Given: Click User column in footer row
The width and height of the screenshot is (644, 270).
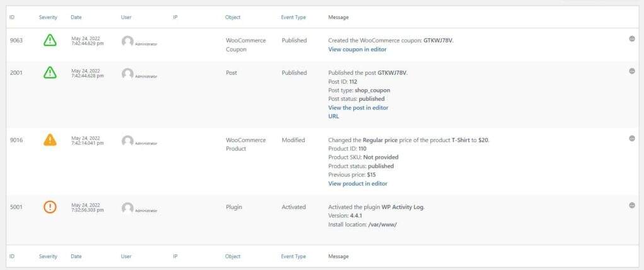Looking at the screenshot, I should point(126,256).
